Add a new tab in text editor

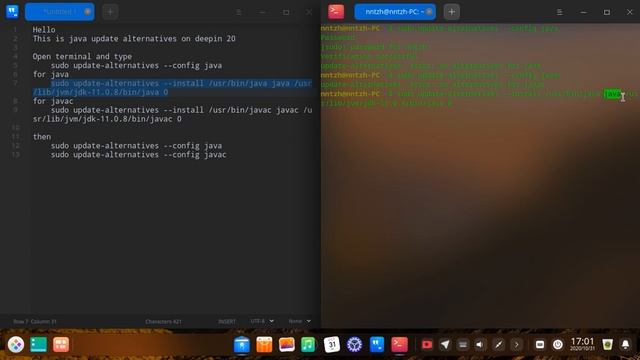click(110, 12)
